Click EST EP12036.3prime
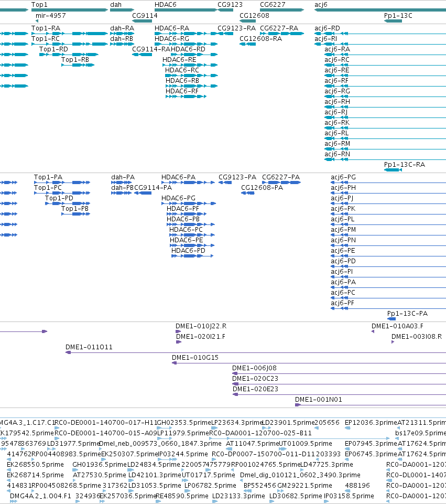446x504 pixels. (x=347, y=428)
